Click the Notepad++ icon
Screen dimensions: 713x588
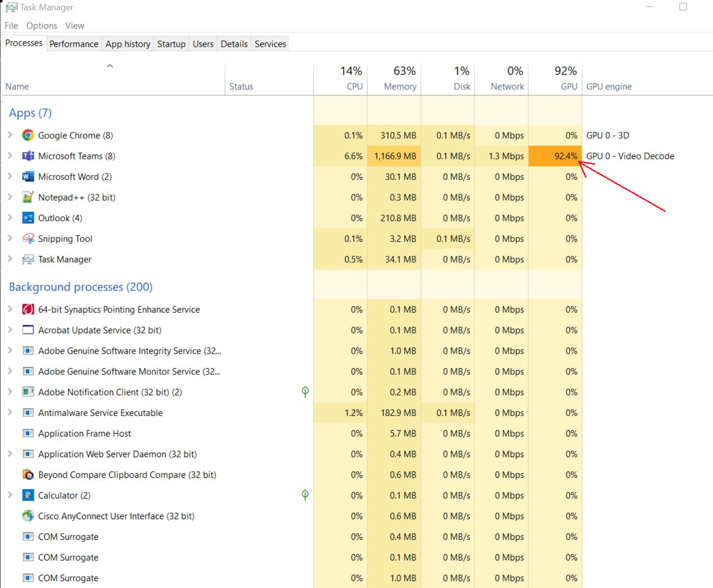(x=28, y=197)
